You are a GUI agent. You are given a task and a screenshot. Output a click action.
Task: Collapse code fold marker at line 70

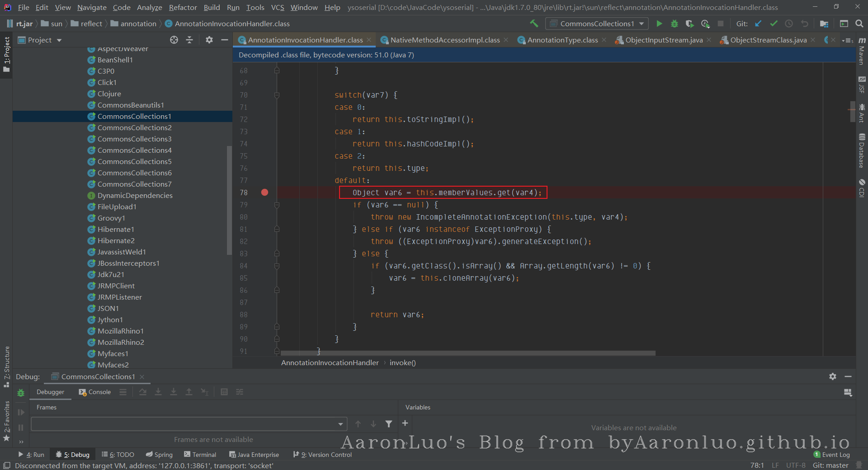(277, 95)
